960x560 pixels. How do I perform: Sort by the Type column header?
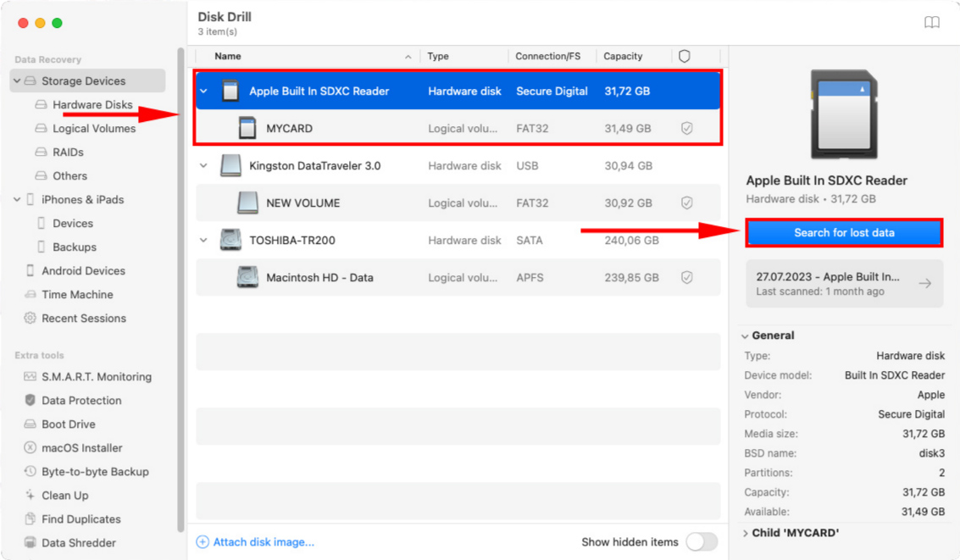(x=438, y=56)
